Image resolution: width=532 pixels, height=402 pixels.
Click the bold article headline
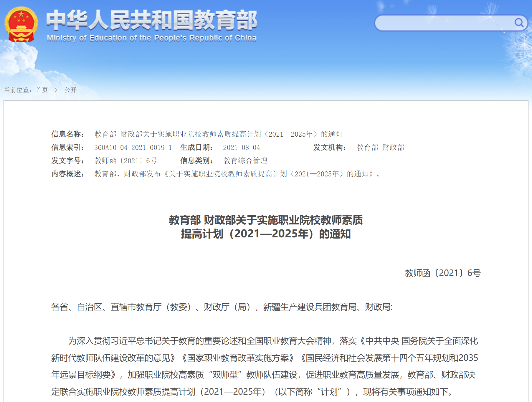tap(266, 227)
